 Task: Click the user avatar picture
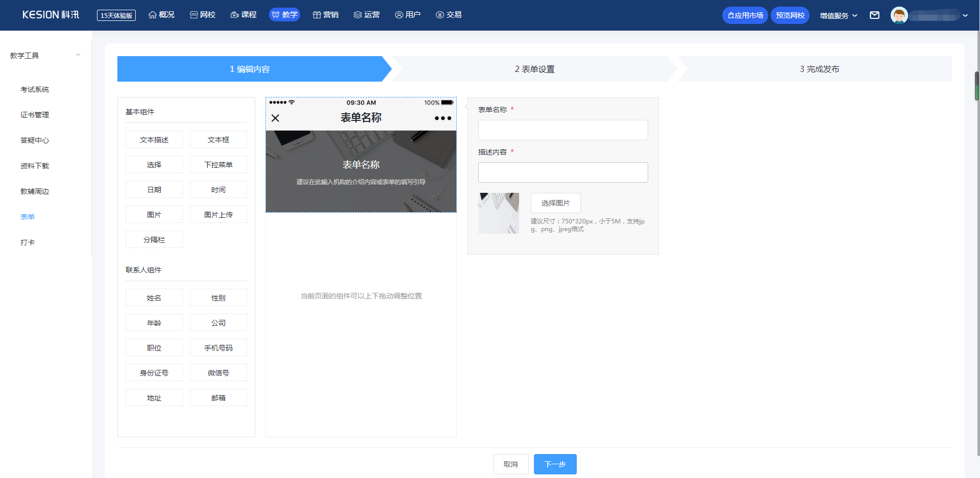coord(899,15)
